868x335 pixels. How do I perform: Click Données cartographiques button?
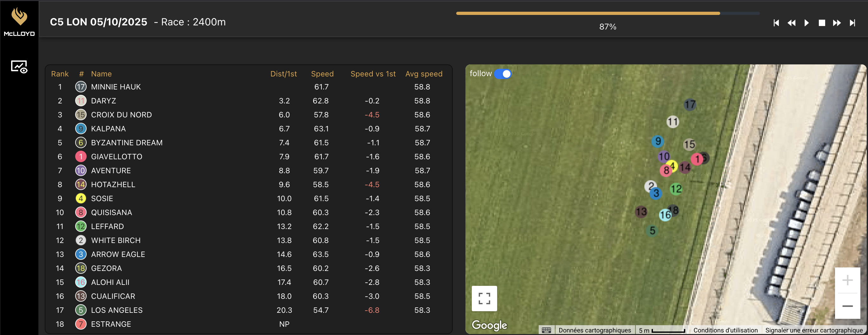coord(595,330)
